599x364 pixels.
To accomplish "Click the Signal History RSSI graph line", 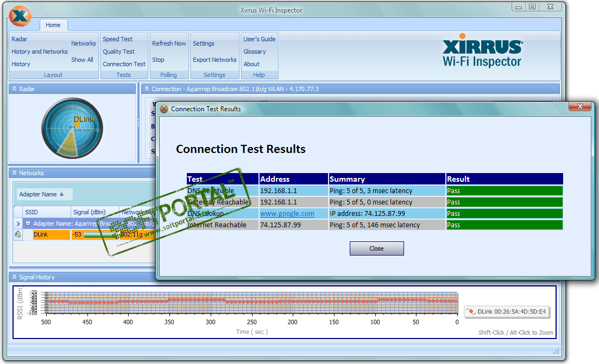I will pos(252,302).
